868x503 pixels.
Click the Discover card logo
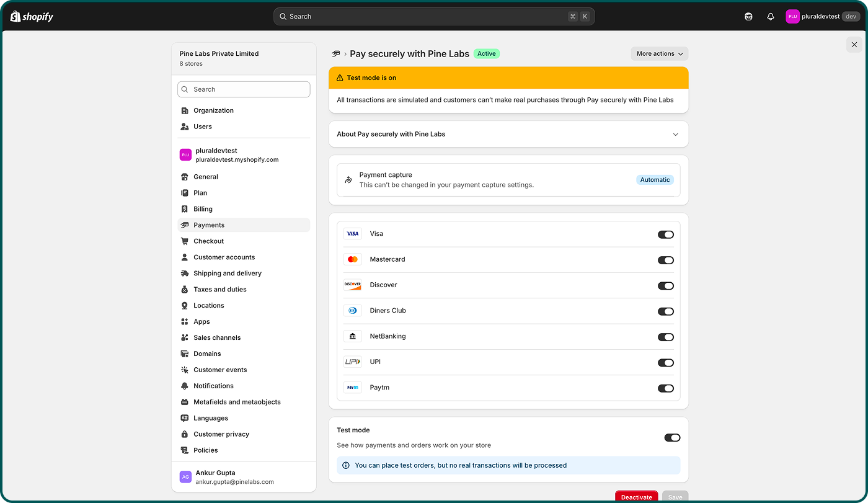[353, 285]
